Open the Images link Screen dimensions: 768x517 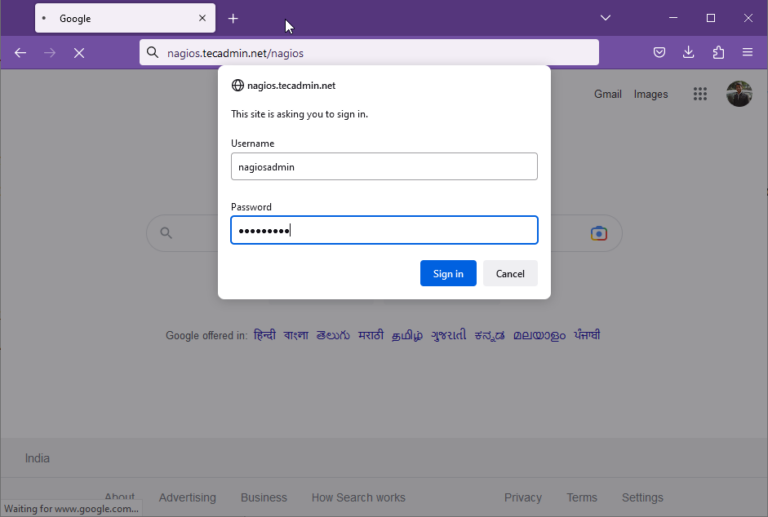click(651, 94)
